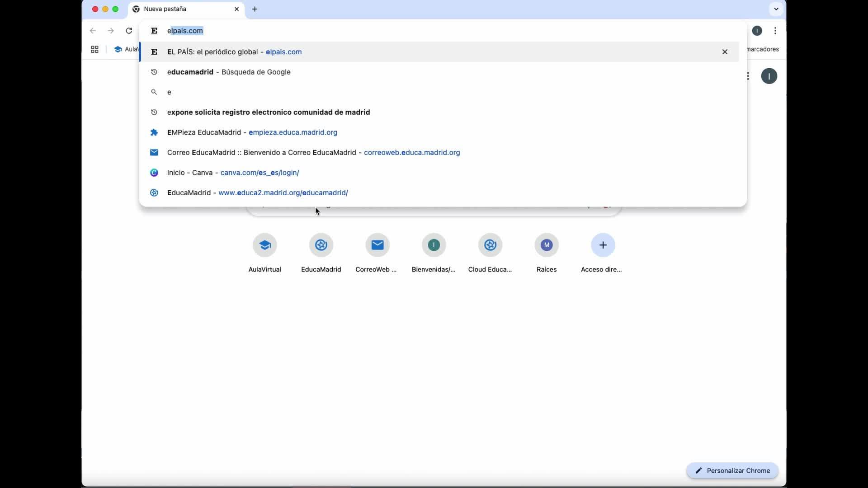Select the educamadrid Google search suggestion
Image resolution: width=868 pixels, height=488 pixels.
coord(229,72)
